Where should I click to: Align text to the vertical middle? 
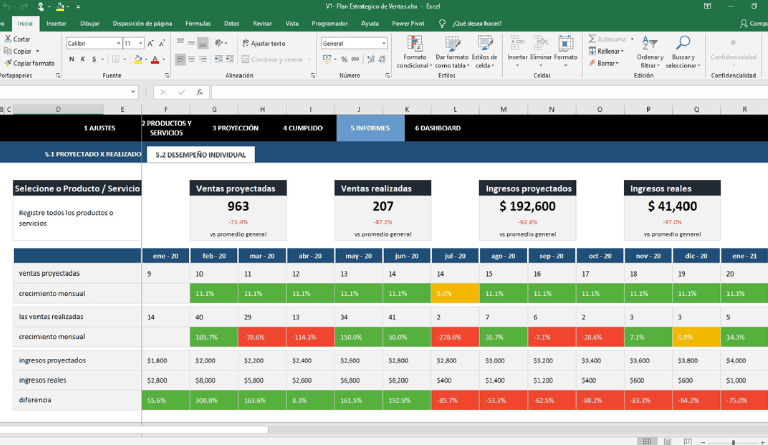click(192, 43)
